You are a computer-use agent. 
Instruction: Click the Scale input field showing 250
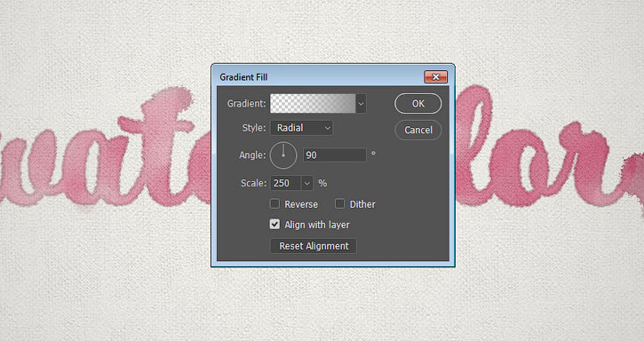(286, 183)
